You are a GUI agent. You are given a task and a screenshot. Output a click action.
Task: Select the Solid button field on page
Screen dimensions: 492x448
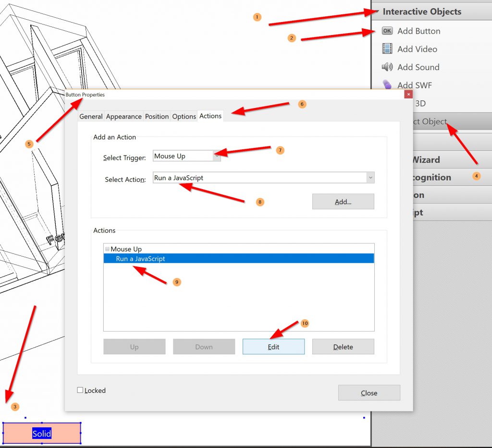tap(42, 434)
